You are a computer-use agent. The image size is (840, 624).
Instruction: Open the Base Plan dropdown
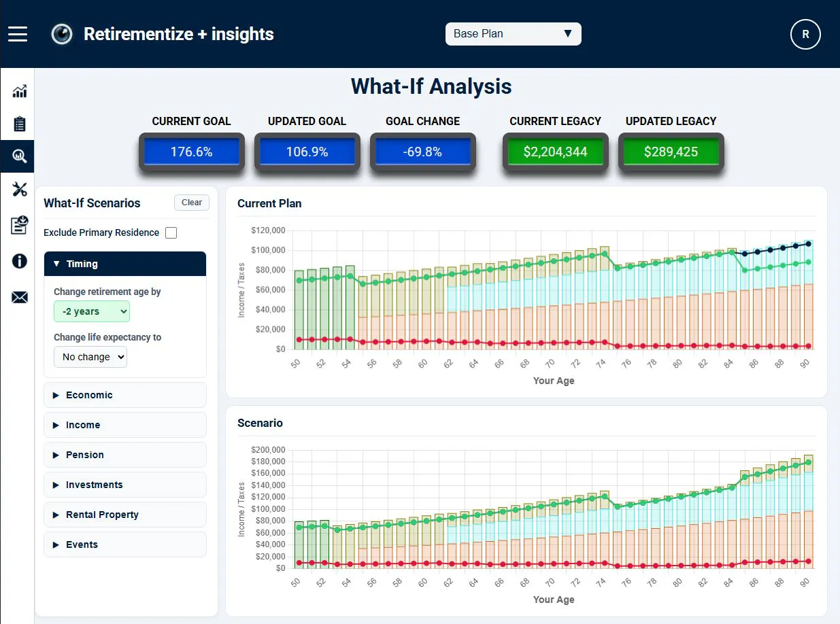(514, 34)
